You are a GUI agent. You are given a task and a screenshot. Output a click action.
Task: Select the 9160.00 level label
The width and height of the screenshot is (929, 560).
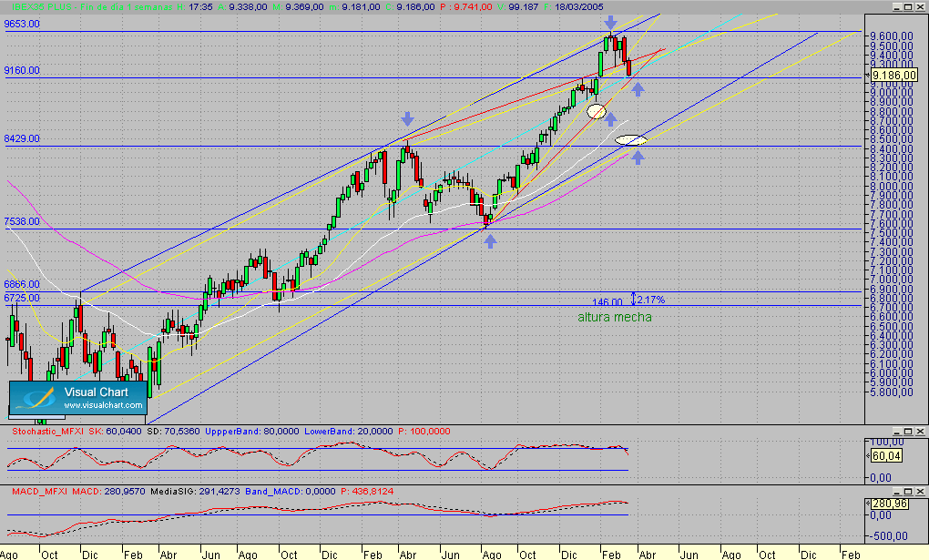pyautogui.click(x=22, y=70)
